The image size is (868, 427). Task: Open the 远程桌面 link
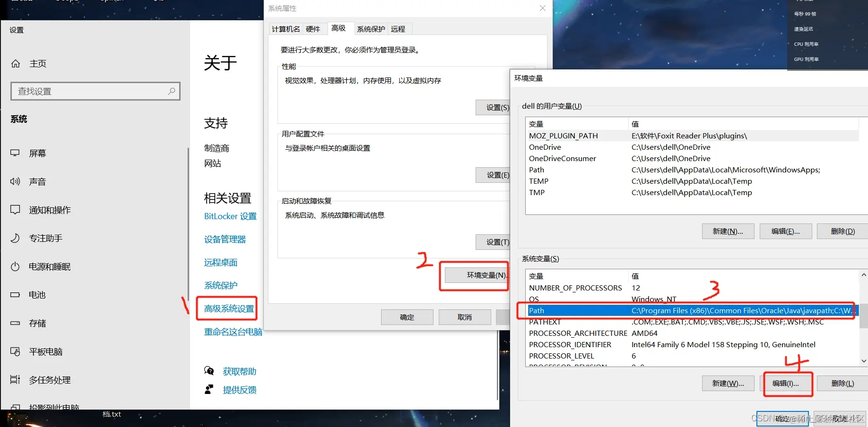pyautogui.click(x=221, y=262)
